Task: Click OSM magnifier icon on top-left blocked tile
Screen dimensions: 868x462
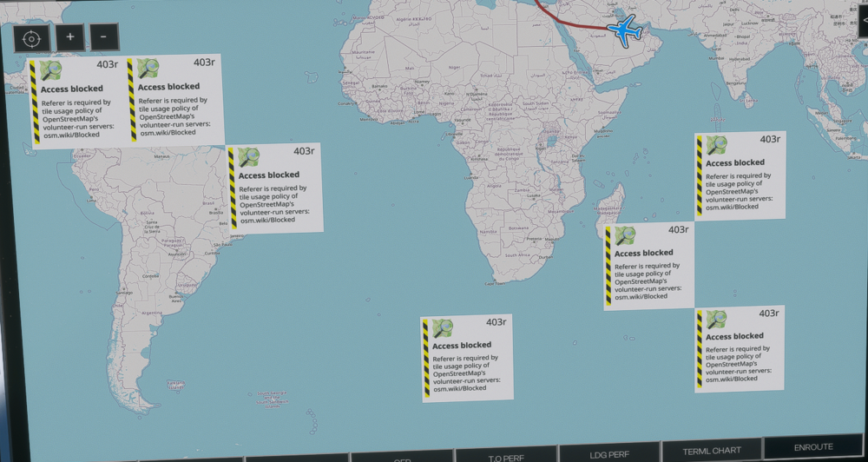Action: tap(50, 71)
